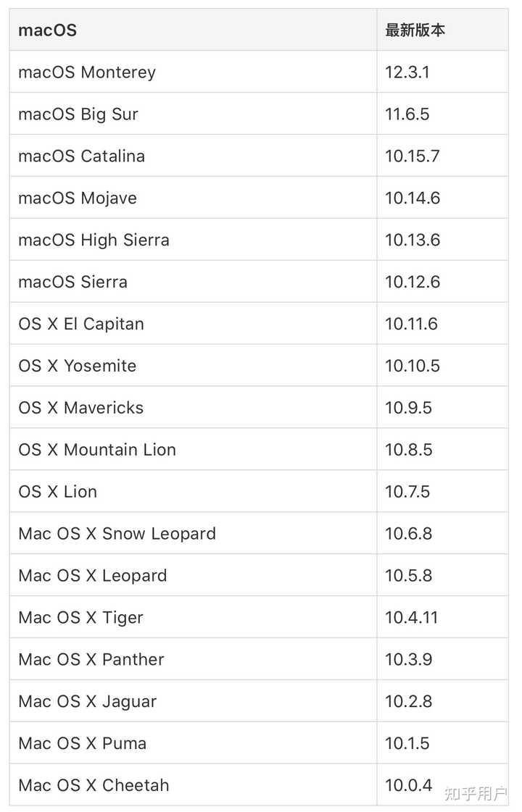Select the macOS Monterey row name
Viewport: 522px width, 812px height.
click(87, 72)
